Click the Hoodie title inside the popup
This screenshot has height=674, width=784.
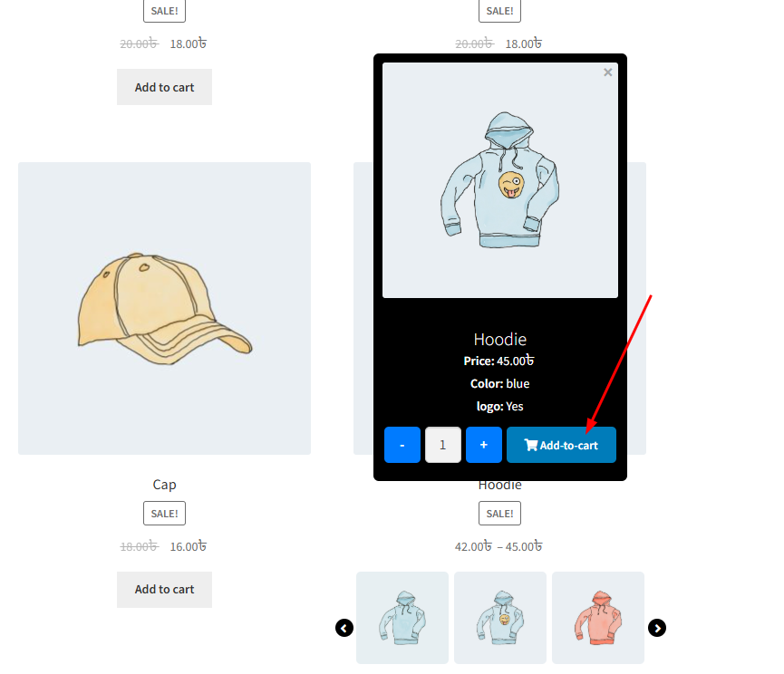pyautogui.click(x=500, y=340)
